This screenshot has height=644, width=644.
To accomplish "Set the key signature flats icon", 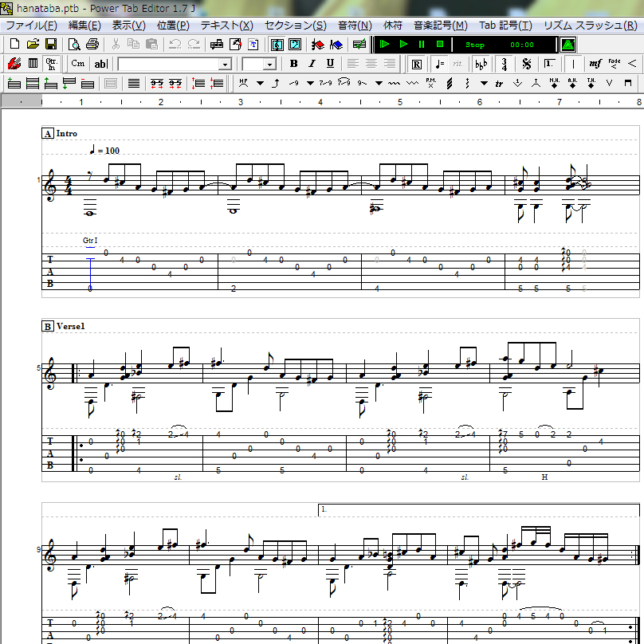I will pyautogui.click(x=481, y=64).
